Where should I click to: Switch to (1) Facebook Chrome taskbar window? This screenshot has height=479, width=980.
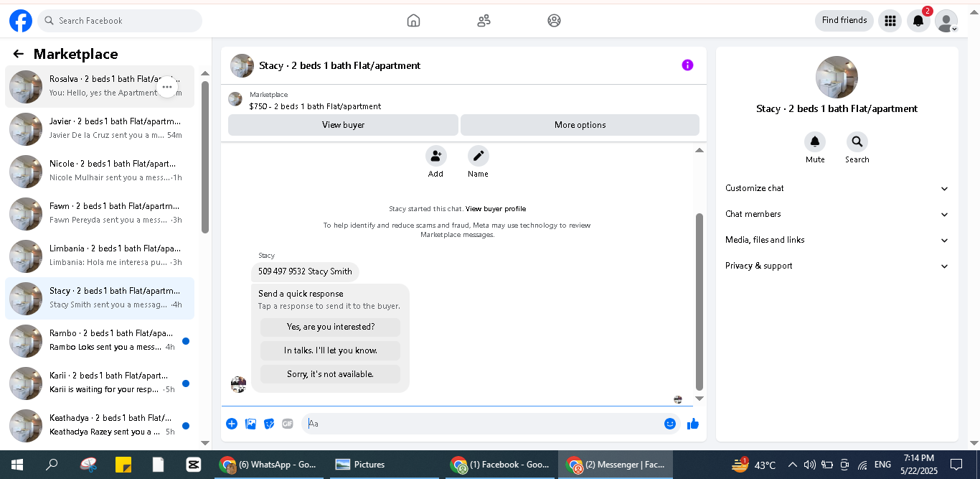[x=500, y=465]
